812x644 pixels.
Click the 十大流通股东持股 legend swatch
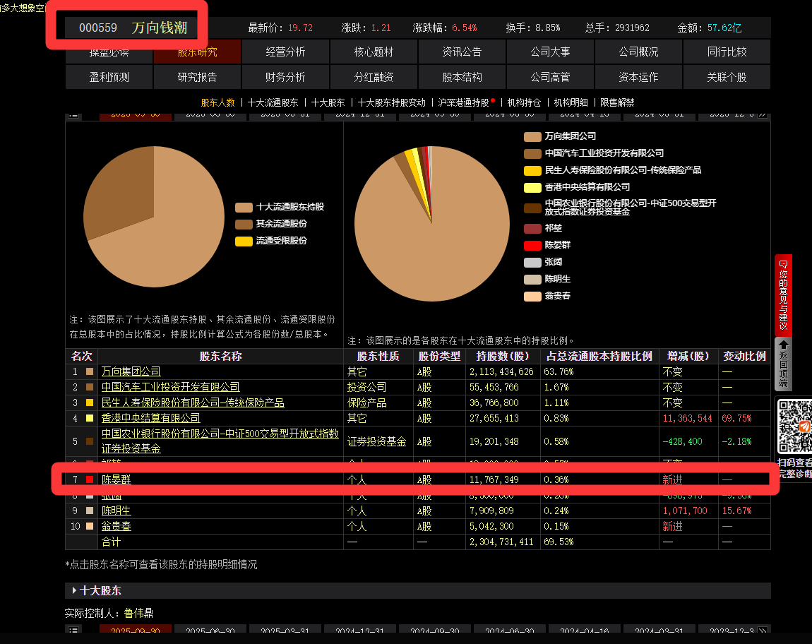click(x=244, y=207)
